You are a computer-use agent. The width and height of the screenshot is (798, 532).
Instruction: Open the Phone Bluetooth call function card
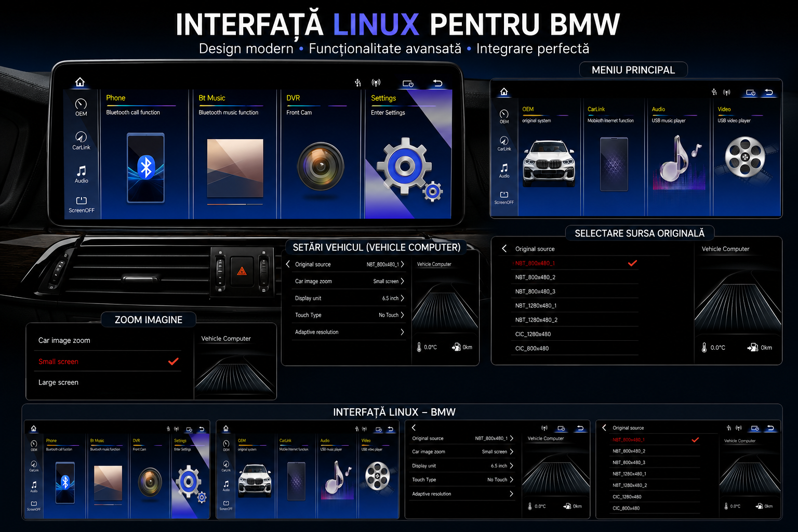pyautogui.click(x=145, y=154)
